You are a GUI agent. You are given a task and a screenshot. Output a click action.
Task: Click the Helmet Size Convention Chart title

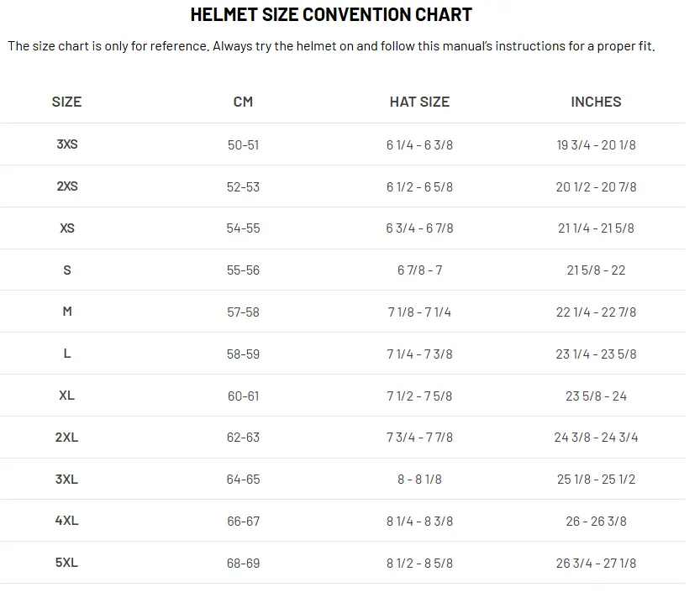tap(331, 15)
